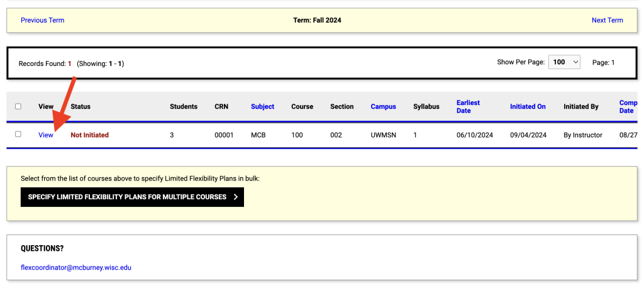The height and width of the screenshot is (303, 644).
Task: Tick the checkbox for the MCB 100 row
Action: point(18,134)
